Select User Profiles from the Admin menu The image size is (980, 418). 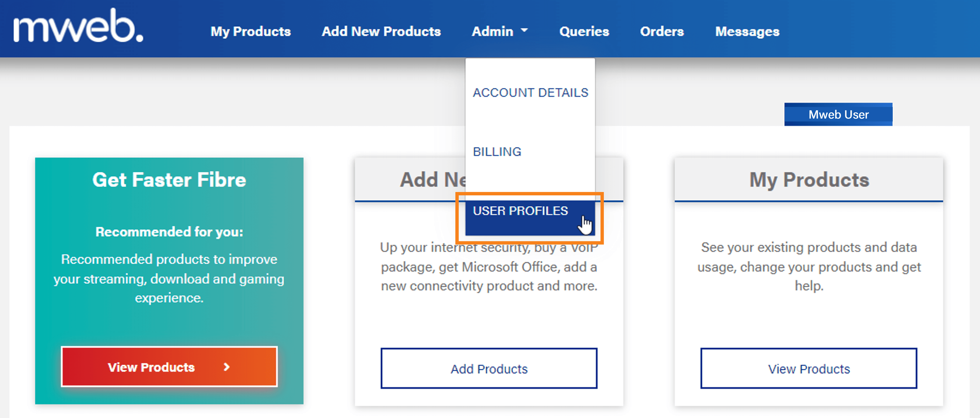(x=520, y=211)
